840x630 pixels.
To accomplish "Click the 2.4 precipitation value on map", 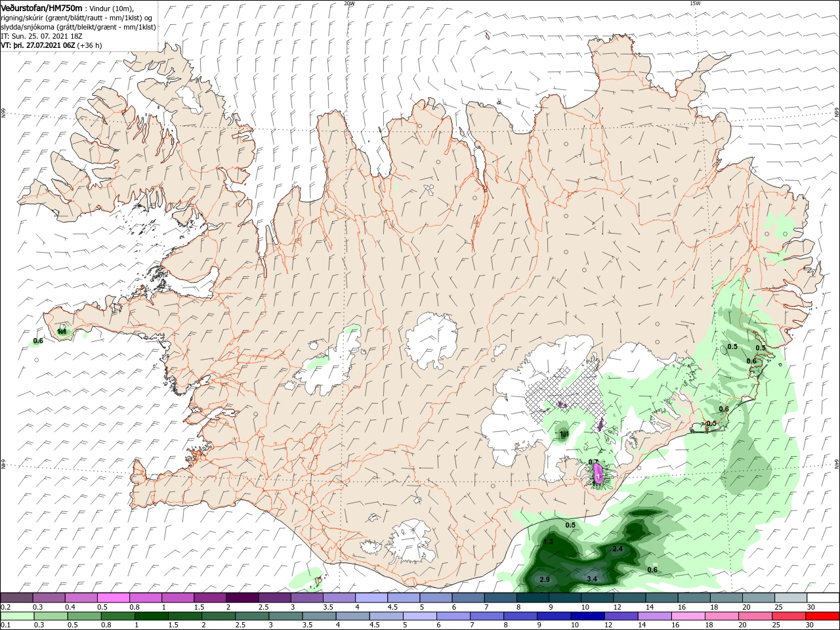I will click(x=617, y=549).
